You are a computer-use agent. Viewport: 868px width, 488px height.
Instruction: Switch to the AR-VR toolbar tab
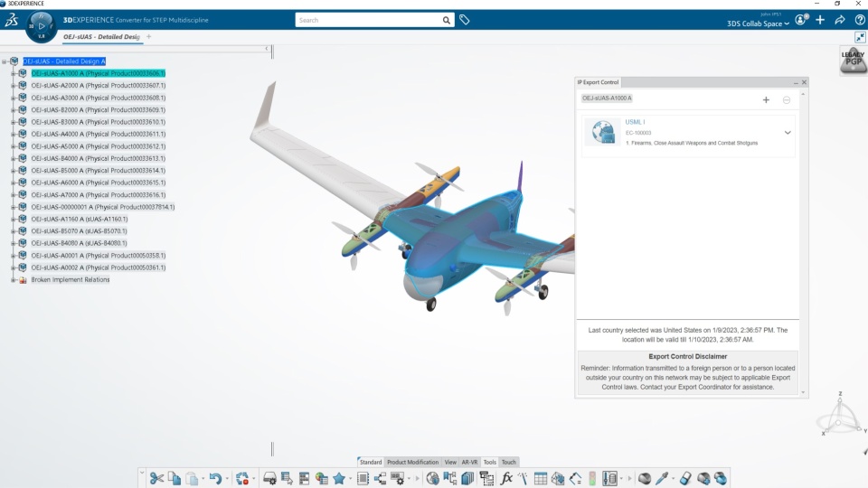coord(469,462)
